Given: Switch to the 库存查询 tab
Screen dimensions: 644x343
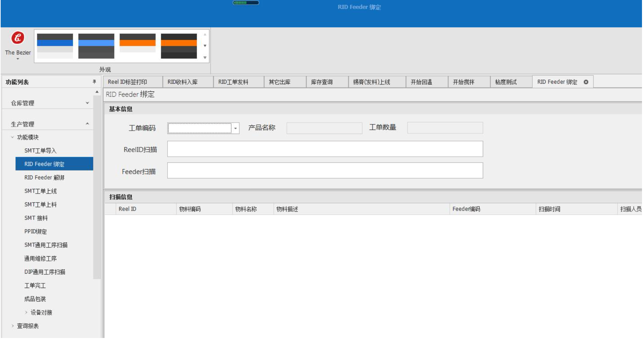Looking at the screenshot, I should pyautogui.click(x=322, y=82).
